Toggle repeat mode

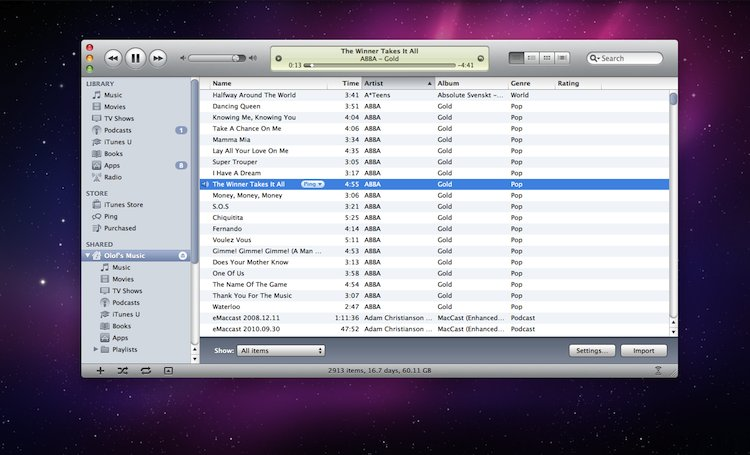tap(146, 371)
